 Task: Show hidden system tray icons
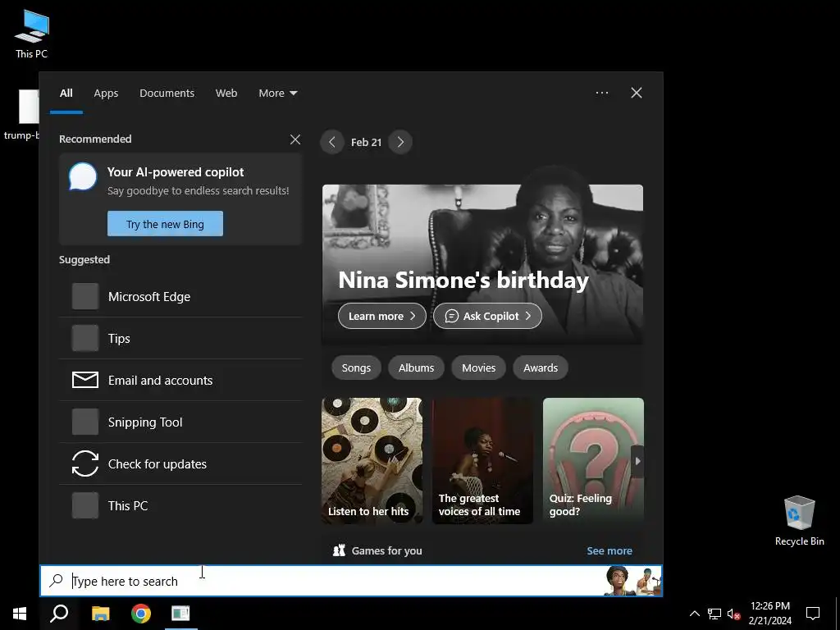pyautogui.click(x=694, y=614)
